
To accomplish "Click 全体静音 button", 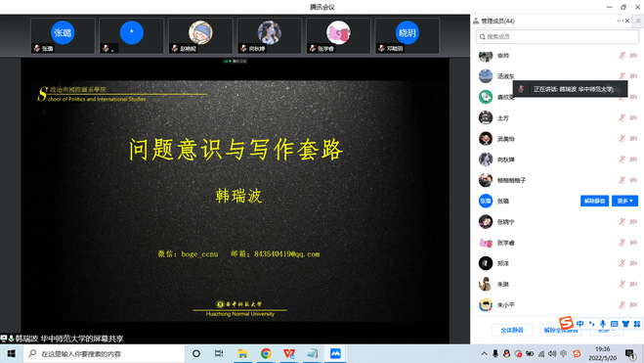I will click(512, 330).
